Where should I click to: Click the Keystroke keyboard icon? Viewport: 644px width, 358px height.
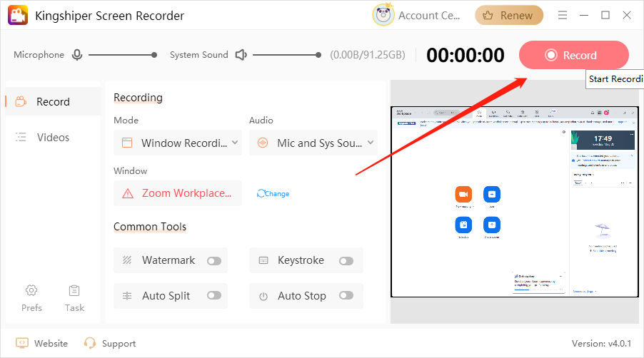[x=263, y=260]
